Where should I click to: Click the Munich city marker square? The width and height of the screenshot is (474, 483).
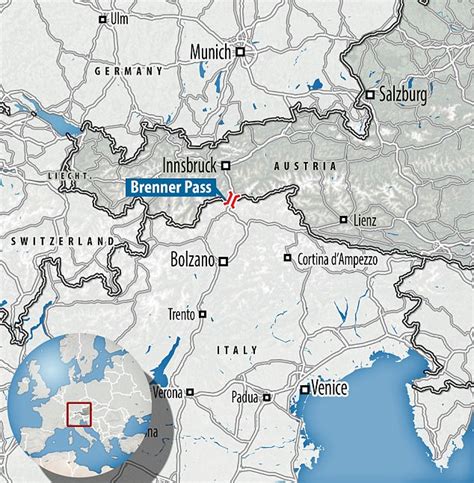coord(240,52)
